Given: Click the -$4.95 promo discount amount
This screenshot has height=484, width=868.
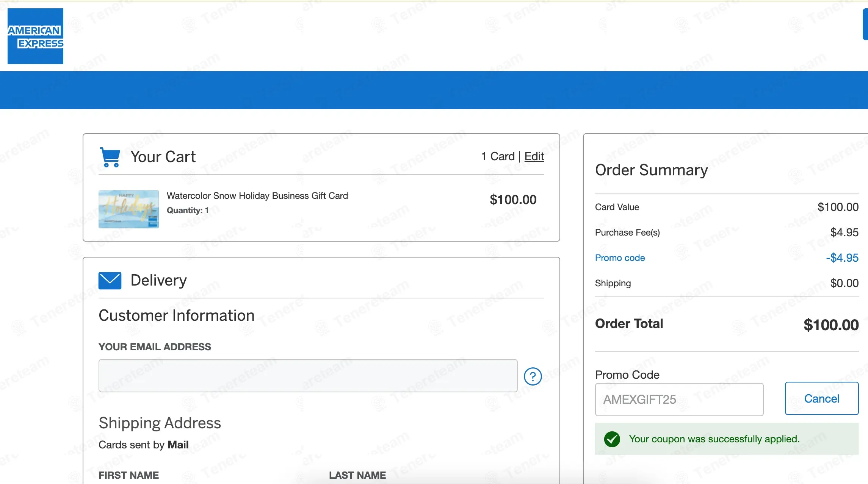Looking at the screenshot, I should point(842,258).
